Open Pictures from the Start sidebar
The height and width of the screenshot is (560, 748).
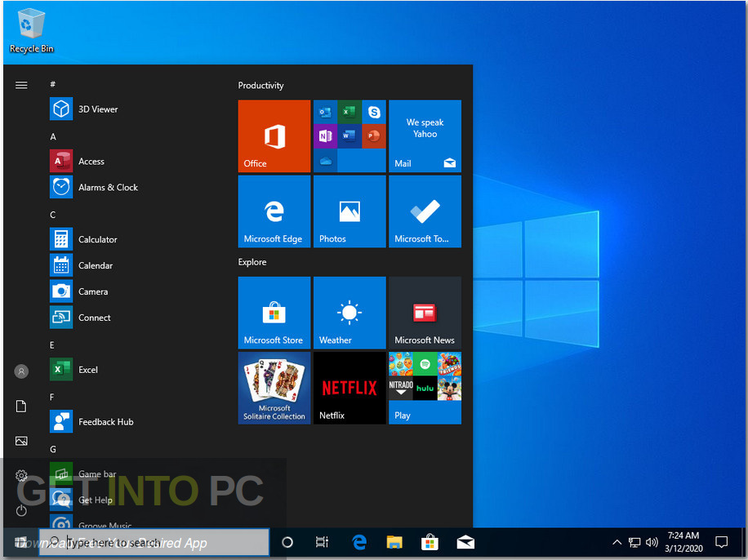pyautogui.click(x=21, y=442)
